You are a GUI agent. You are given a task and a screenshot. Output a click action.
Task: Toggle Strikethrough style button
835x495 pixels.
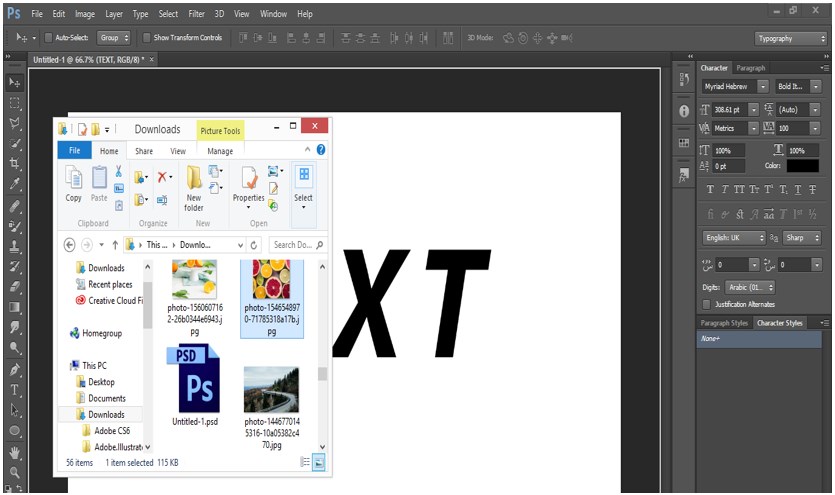pyautogui.click(x=813, y=189)
